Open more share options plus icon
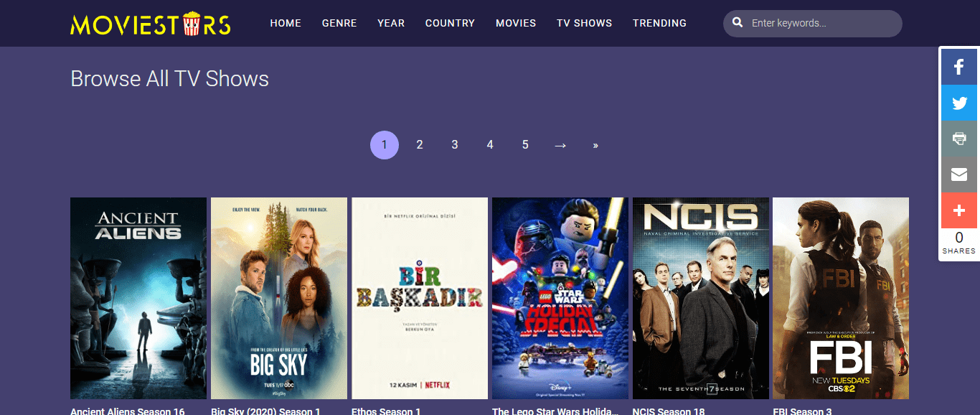The width and height of the screenshot is (980, 415). (959, 210)
